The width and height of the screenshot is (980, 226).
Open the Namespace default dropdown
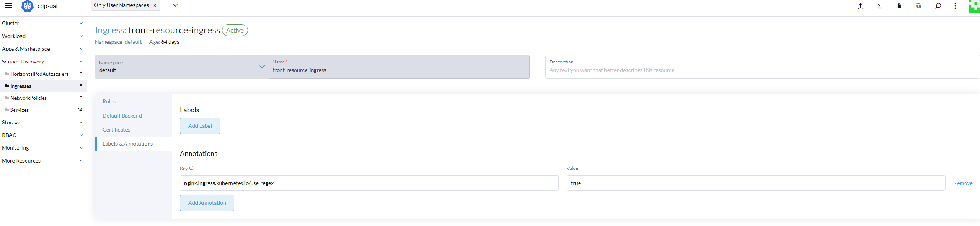click(182, 67)
